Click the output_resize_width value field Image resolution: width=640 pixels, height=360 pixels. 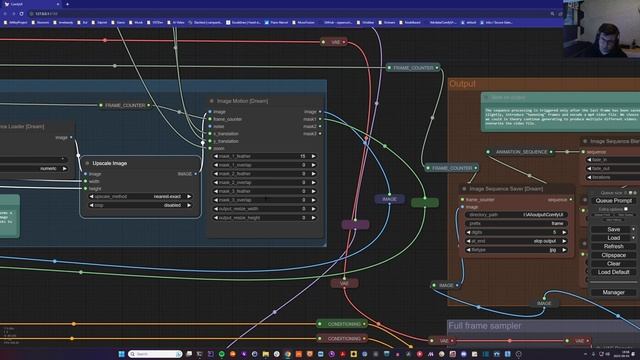[x=264, y=209]
